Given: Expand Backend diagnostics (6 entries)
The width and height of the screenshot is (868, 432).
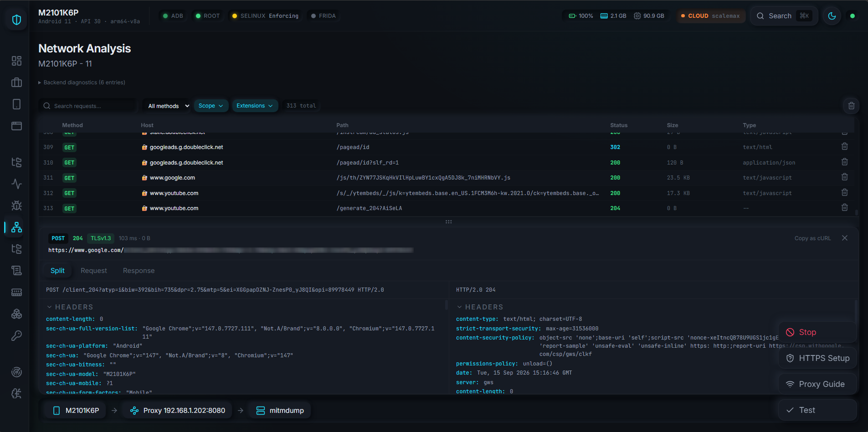Looking at the screenshot, I should pos(82,82).
